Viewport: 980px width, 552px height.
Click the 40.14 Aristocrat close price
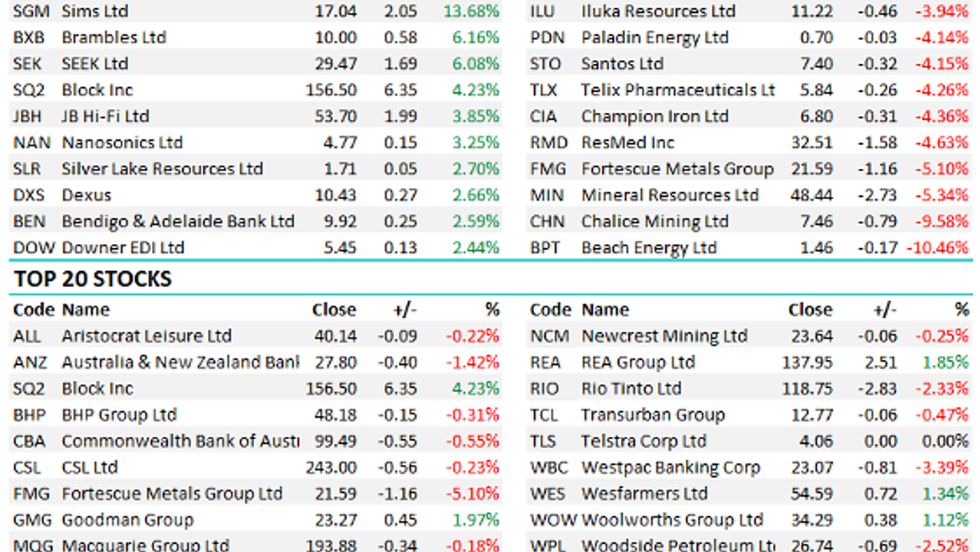point(335,336)
